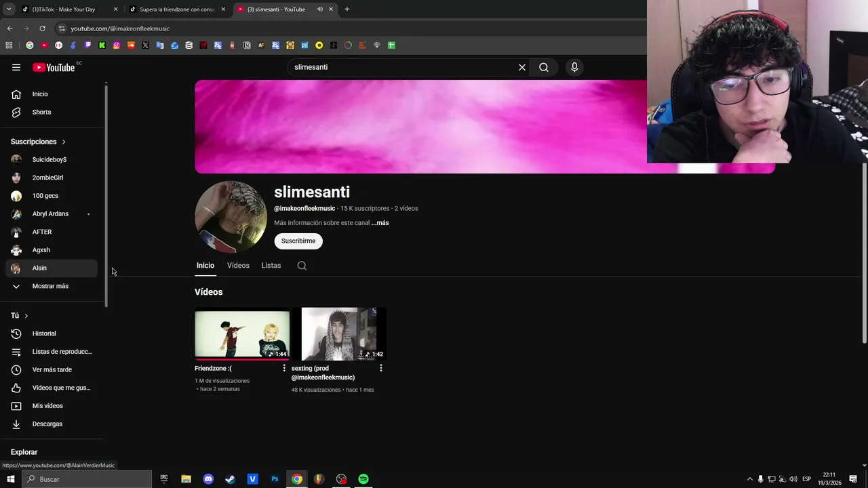
Task: Open the Kick bookmark
Action: click(x=102, y=45)
